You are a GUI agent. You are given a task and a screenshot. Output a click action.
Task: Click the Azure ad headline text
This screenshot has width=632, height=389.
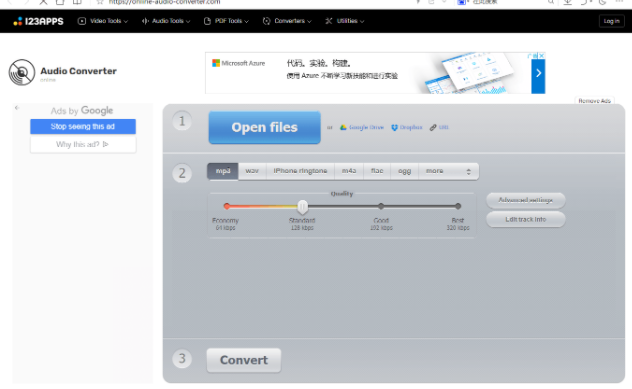coord(318,63)
